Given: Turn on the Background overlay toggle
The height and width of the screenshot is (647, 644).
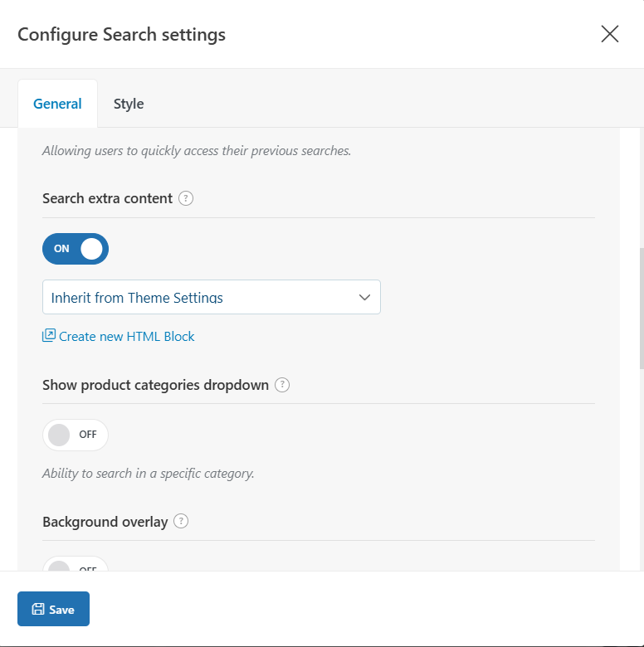Looking at the screenshot, I should (76, 567).
